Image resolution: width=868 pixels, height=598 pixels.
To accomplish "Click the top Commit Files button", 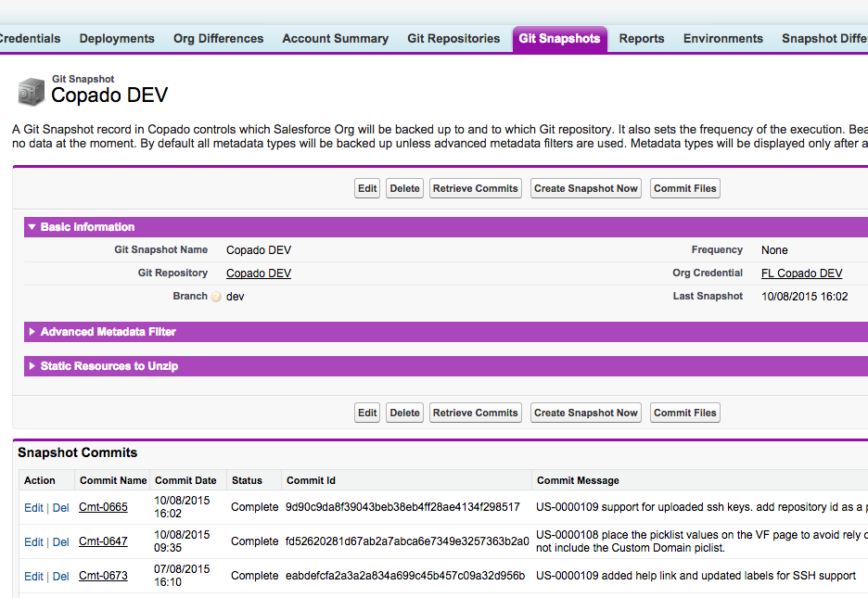I will tap(684, 188).
